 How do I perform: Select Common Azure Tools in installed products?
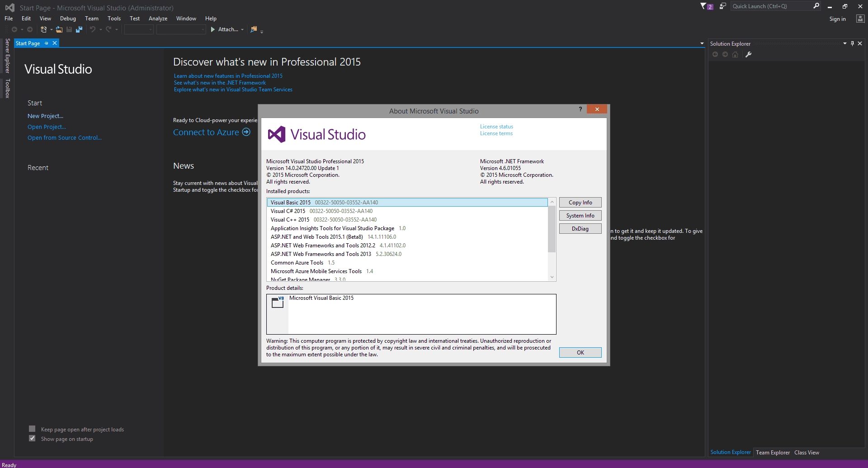coord(407,263)
